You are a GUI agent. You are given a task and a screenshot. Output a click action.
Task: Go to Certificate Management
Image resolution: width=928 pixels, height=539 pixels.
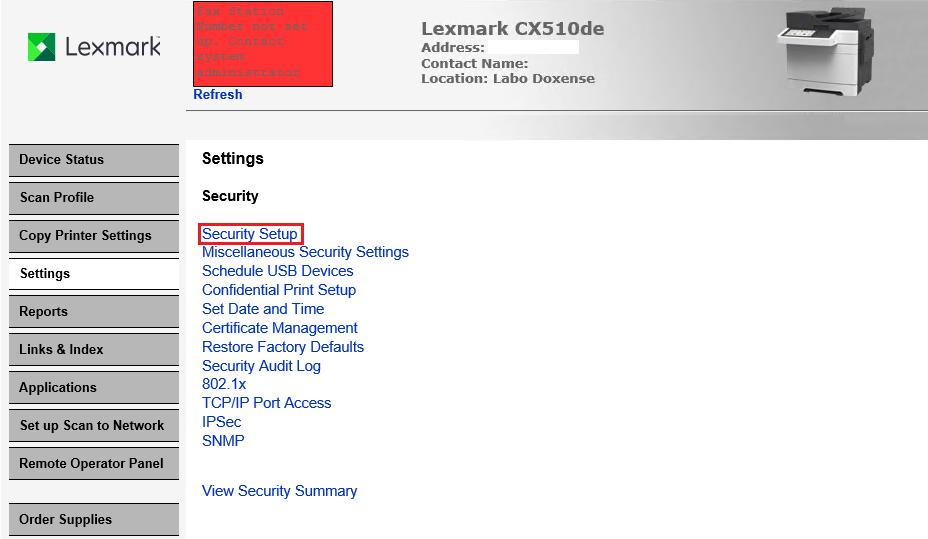280,328
